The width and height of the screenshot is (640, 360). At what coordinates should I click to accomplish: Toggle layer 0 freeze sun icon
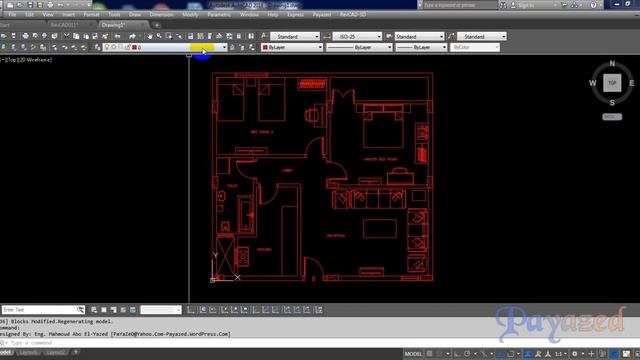click(x=114, y=47)
